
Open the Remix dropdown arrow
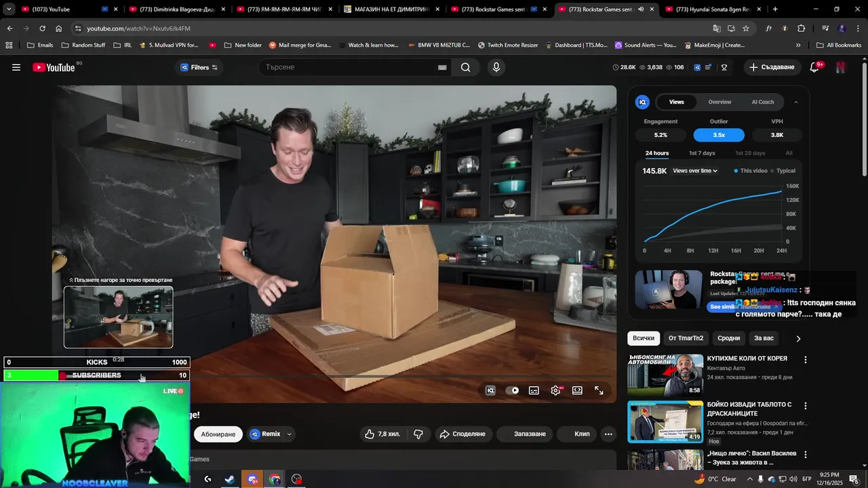point(290,434)
